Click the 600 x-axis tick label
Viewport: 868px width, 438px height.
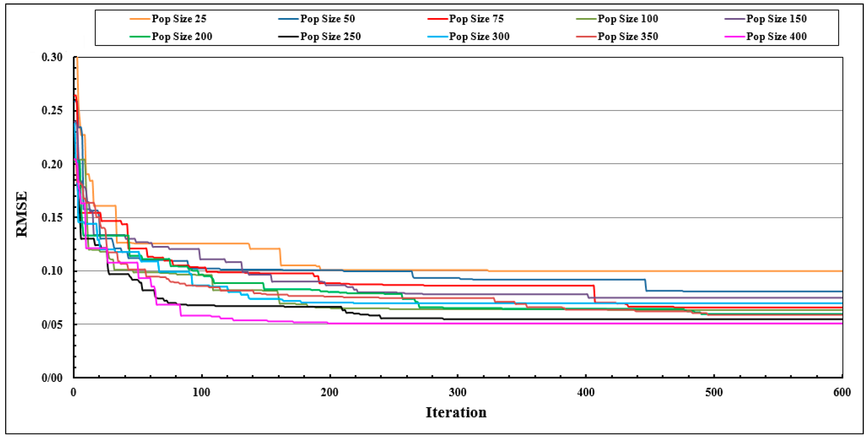[x=842, y=392]
